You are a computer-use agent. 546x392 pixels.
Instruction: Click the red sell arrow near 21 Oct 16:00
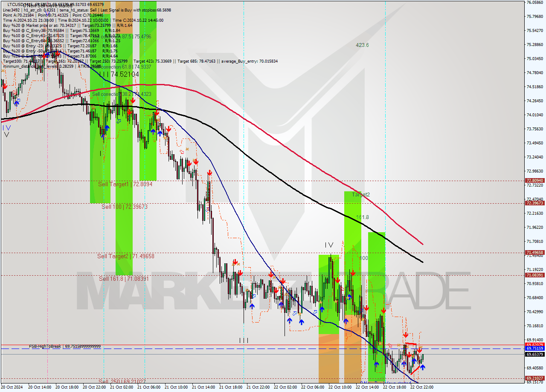click(x=209, y=173)
